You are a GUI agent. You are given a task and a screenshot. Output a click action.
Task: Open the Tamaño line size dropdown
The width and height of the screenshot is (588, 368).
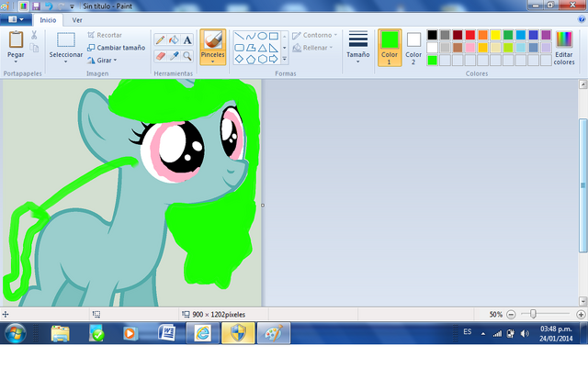coord(358,48)
